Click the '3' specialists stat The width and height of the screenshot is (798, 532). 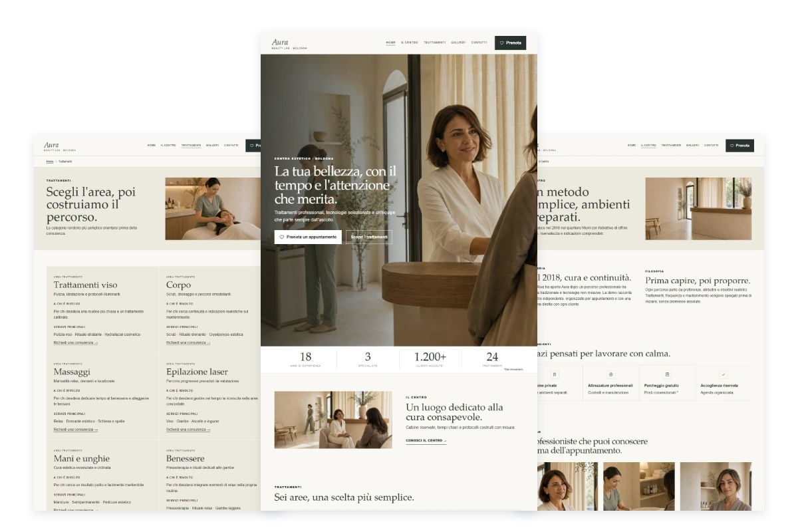click(368, 357)
